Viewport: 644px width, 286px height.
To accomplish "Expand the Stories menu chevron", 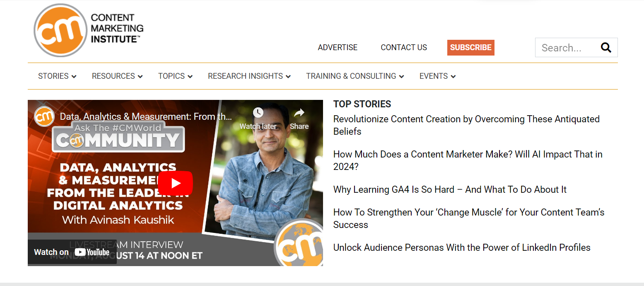I will tap(74, 77).
